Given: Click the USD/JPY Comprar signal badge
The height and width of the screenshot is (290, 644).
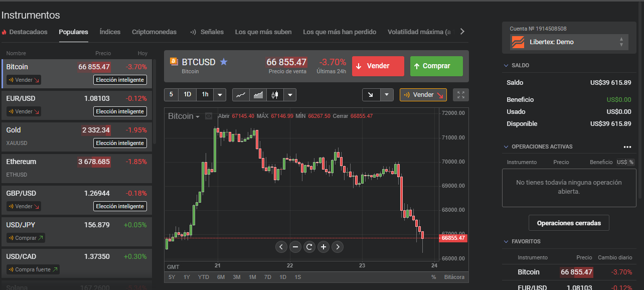Looking at the screenshot, I should point(26,238).
